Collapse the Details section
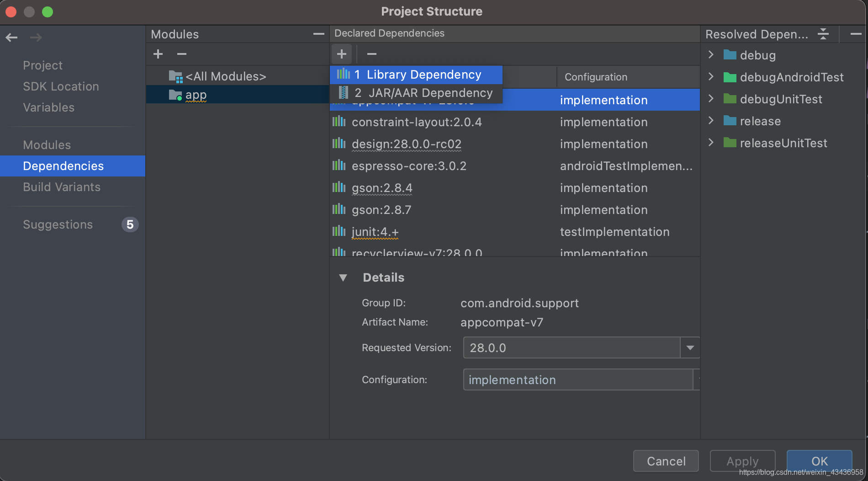The image size is (868, 481). pyautogui.click(x=343, y=278)
